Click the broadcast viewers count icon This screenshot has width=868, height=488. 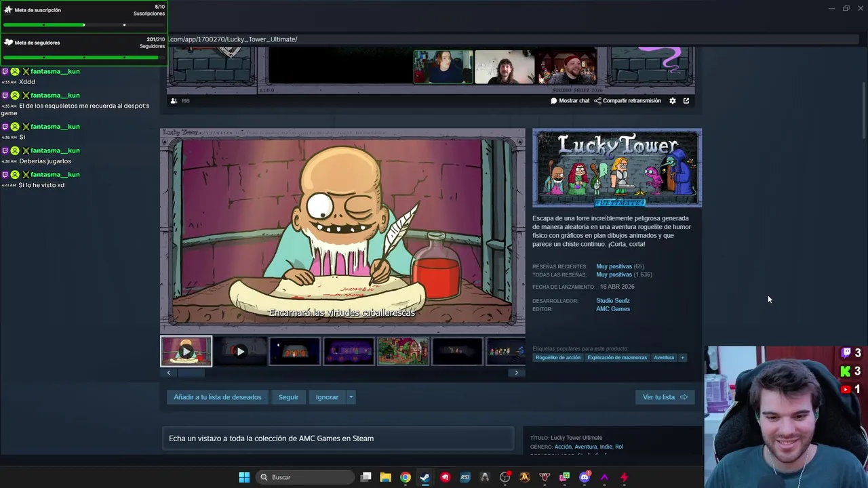174,101
